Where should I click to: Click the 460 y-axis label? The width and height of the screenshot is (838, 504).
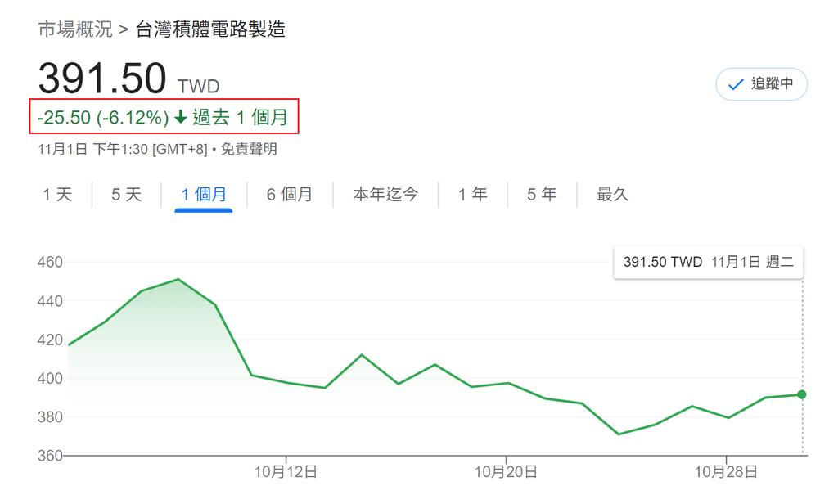(50, 262)
